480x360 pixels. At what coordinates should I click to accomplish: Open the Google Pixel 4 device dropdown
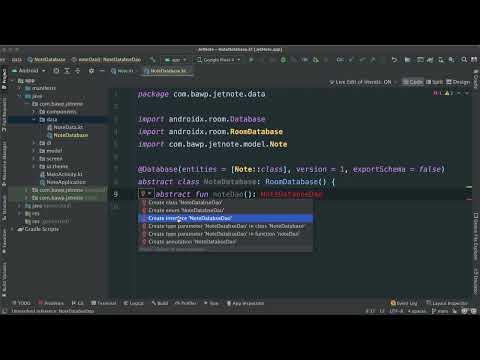pos(218,60)
